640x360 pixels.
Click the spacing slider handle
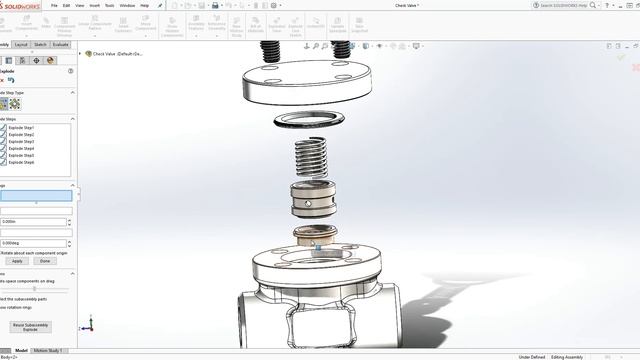pos(35,289)
